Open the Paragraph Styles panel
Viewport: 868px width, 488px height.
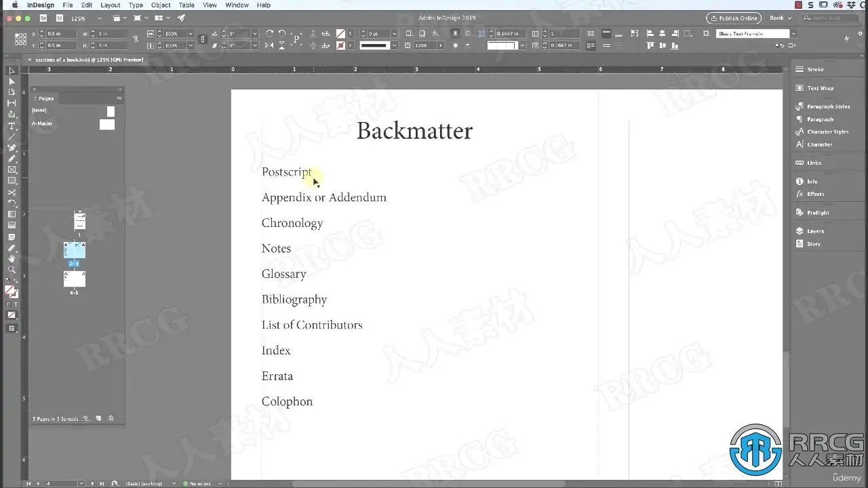pos(828,106)
